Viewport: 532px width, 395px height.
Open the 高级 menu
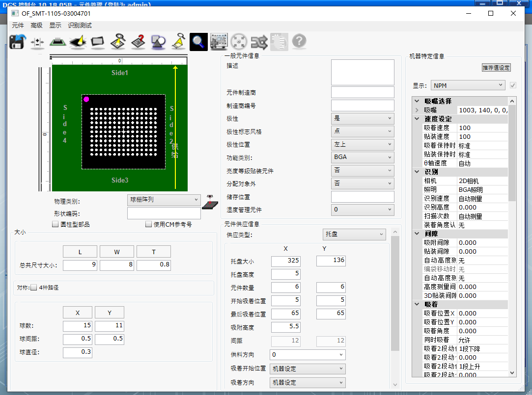[36, 26]
